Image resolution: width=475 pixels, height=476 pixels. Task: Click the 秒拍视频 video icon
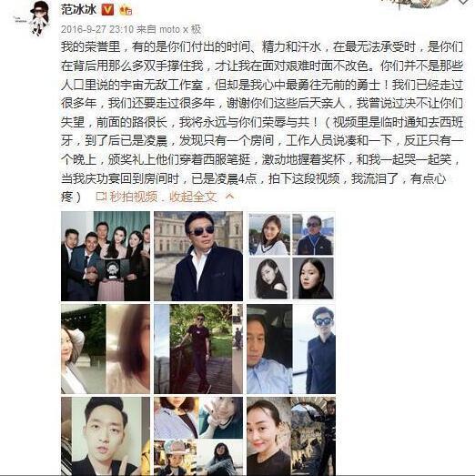pyautogui.click(x=101, y=197)
